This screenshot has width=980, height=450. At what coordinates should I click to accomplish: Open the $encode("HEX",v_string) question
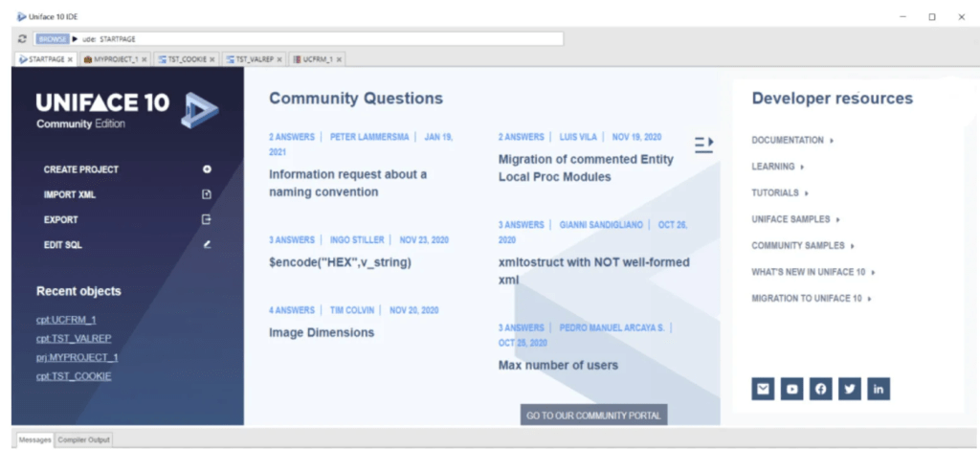(340, 262)
